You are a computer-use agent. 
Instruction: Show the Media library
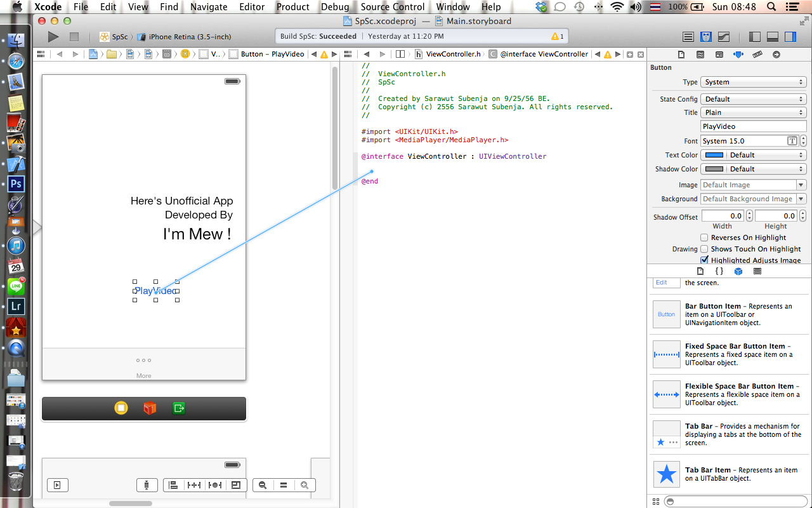click(x=757, y=271)
